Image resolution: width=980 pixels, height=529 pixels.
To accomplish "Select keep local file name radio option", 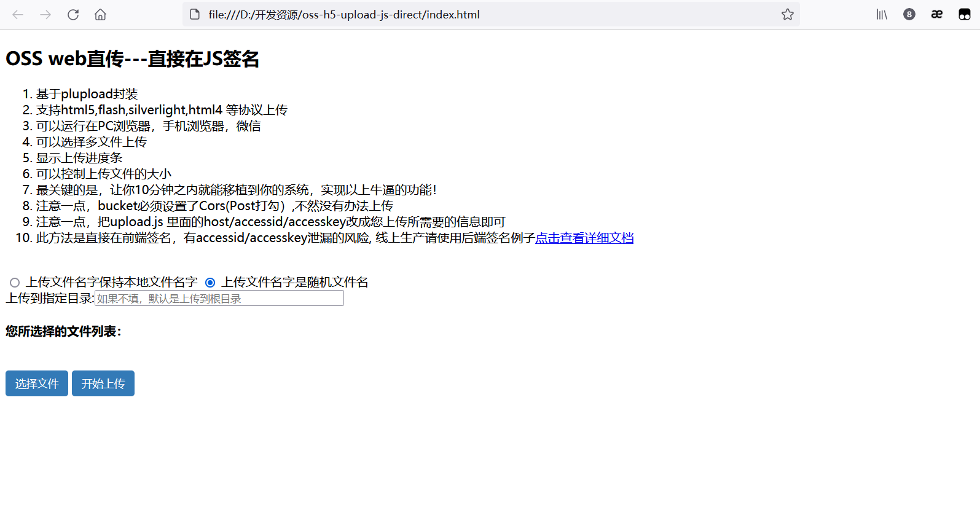I will [x=15, y=283].
